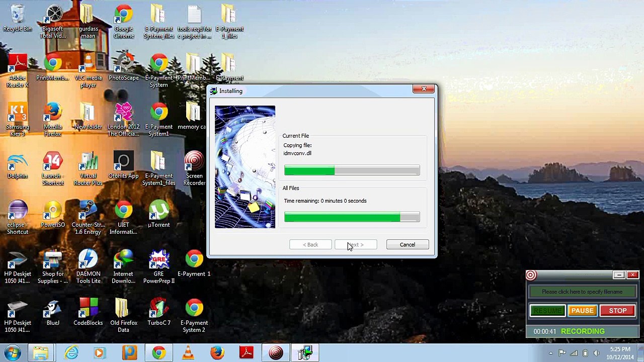Select the 'eclipse - Shortcut' desktop icon

pyautogui.click(x=18, y=218)
